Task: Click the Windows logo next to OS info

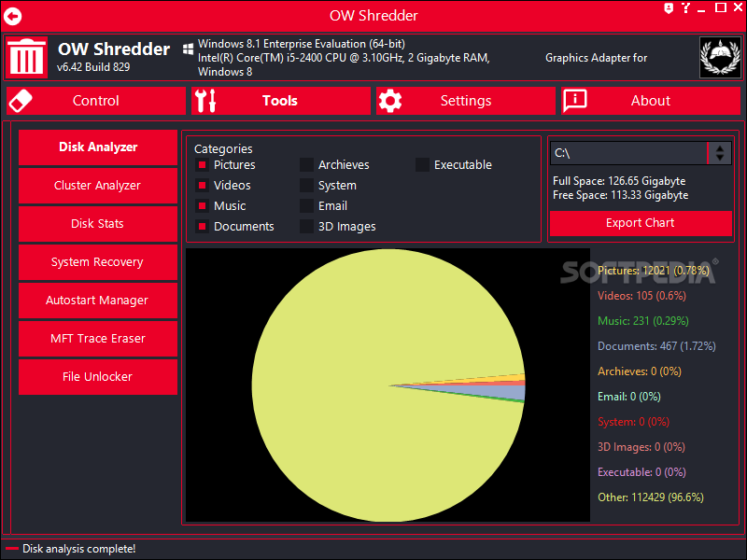Action: [189, 49]
